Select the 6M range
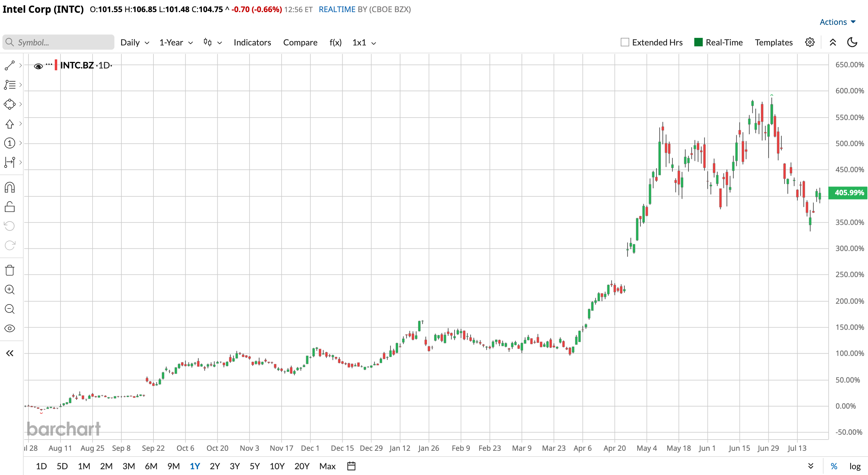Viewport: 868px width, 475px height. (x=151, y=466)
